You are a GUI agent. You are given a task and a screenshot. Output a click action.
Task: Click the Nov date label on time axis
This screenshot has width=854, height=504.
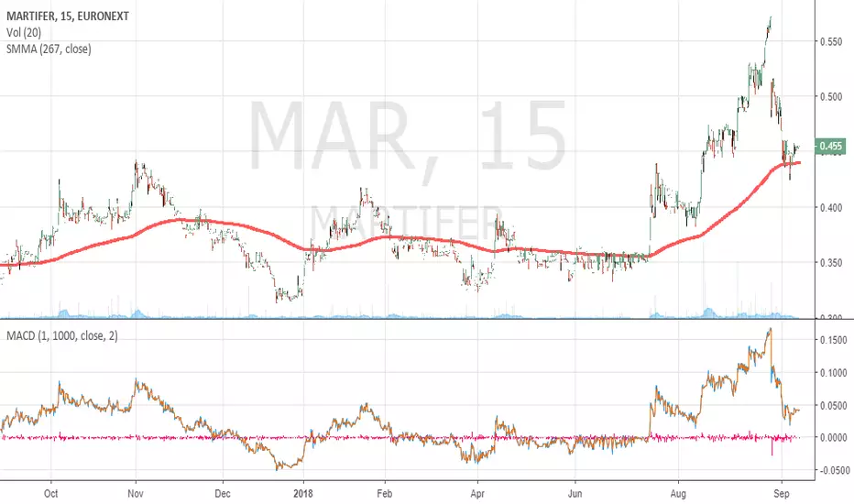136,494
